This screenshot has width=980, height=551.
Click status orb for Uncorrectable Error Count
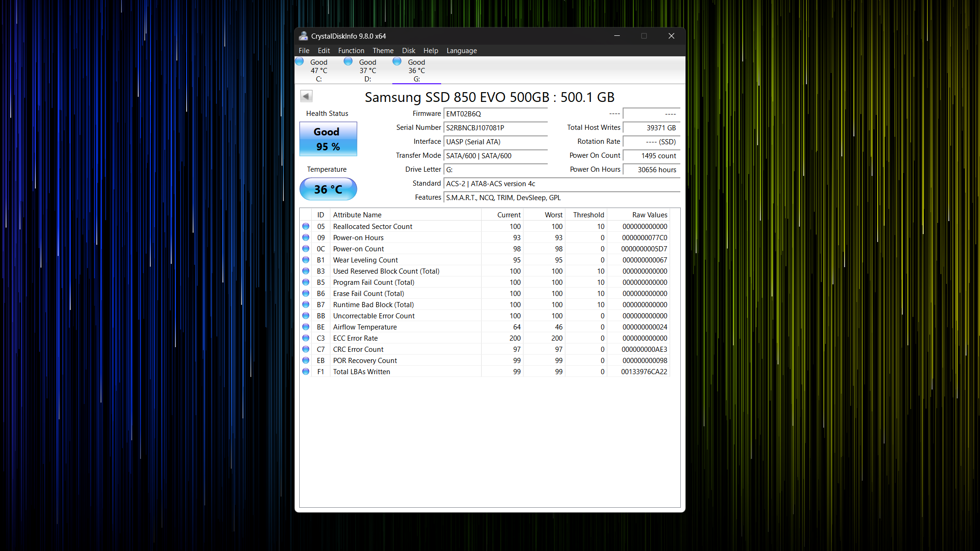(306, 316)
